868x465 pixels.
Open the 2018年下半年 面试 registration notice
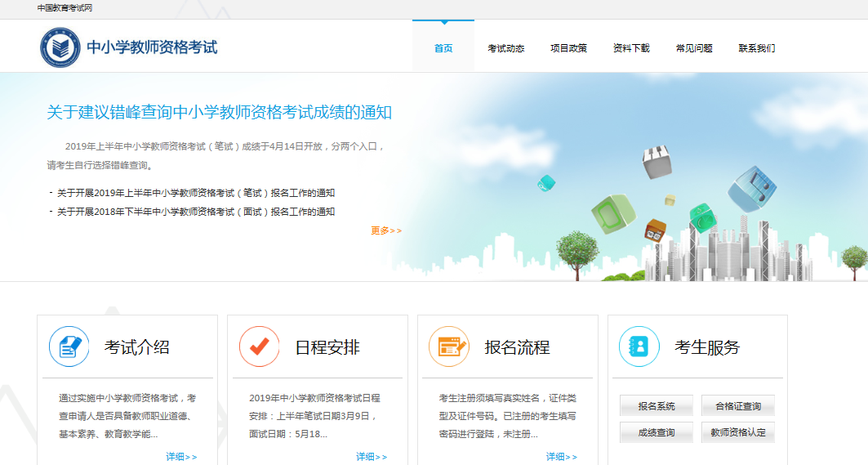195,212
